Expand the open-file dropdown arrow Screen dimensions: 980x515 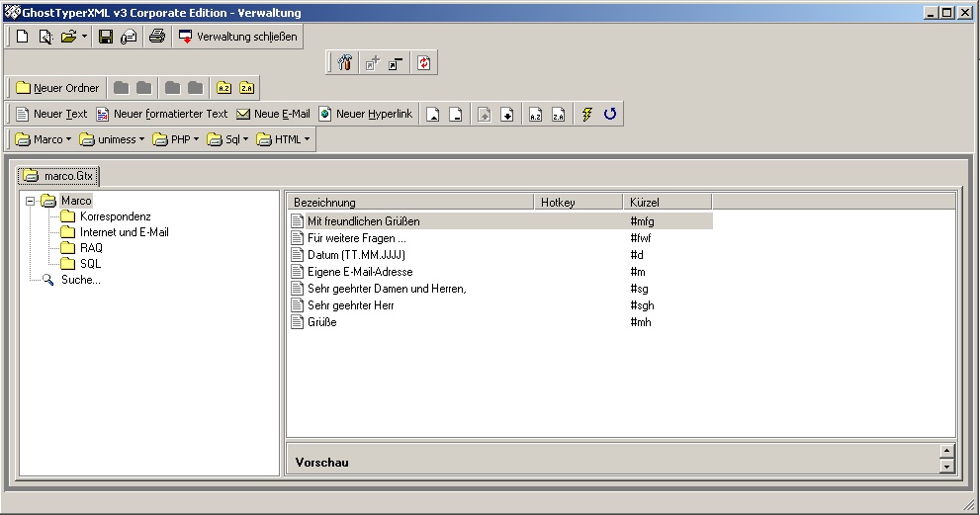click(x=84, y=37)
